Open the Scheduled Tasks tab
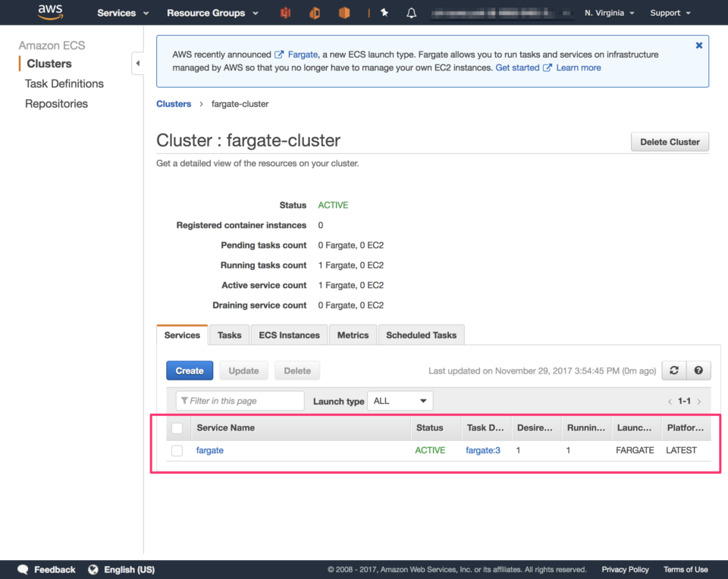The width and height of the screenshot is (728, 579). (x=421, y=334)
